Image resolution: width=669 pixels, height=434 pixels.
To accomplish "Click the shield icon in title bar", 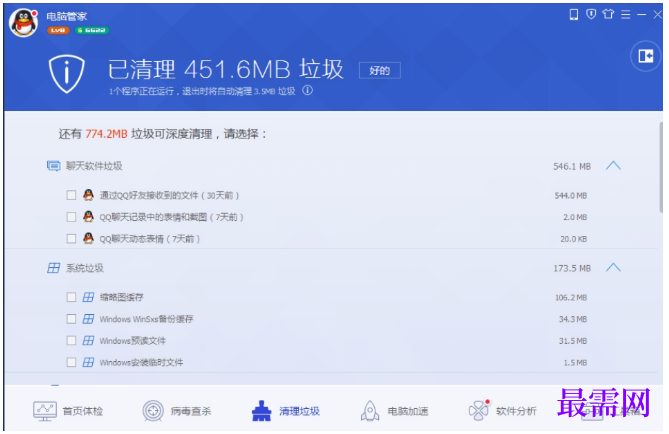I will point(591,15).
